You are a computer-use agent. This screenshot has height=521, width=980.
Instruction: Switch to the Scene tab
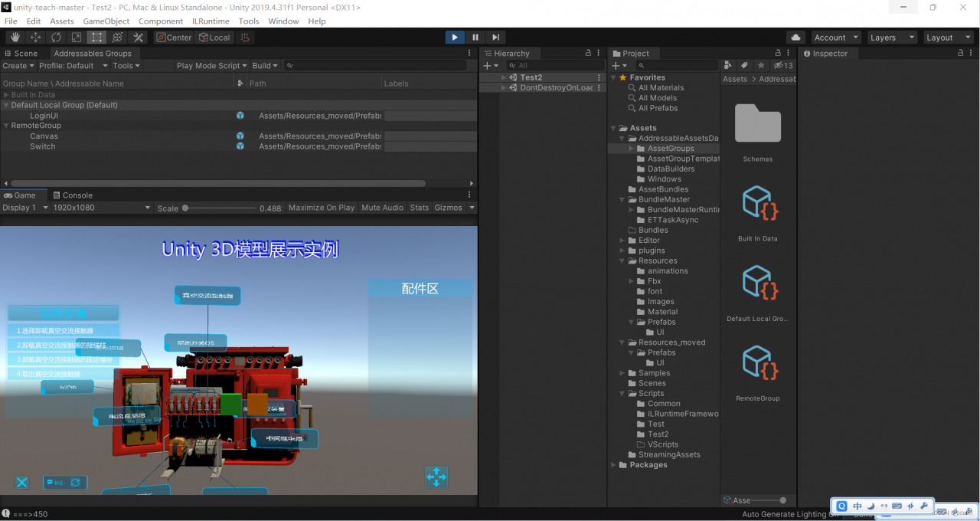(x=21, y=54)
